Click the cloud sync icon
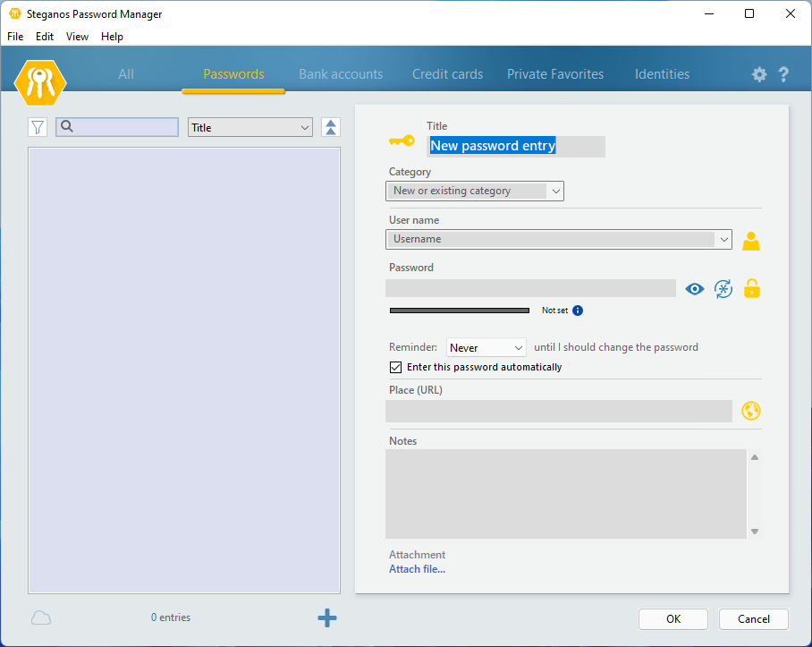The width and height of the screenshot is (812, 647). (x=41, y=617)
